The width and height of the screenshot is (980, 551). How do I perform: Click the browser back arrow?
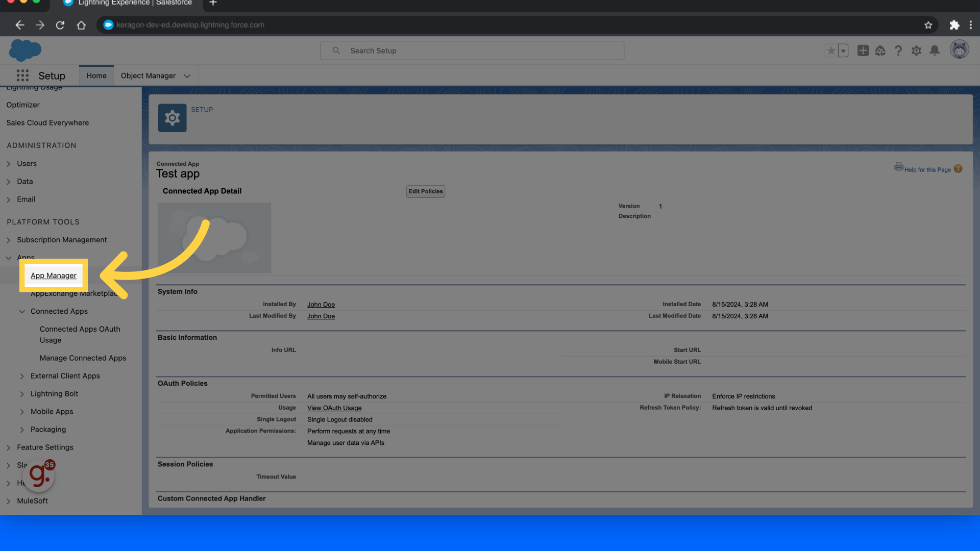(x=19, y=24)
